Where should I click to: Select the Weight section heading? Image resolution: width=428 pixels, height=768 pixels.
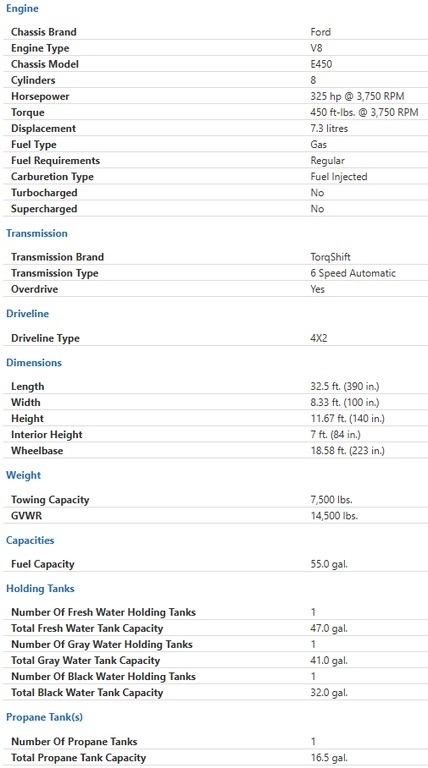coord(24,475)
